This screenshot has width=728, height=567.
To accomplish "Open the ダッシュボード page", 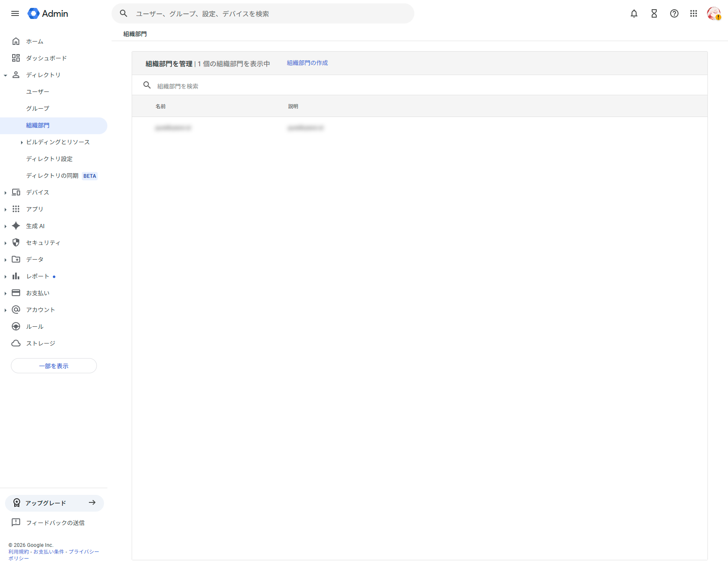I will pyautogui.click(x=46, y=58).
